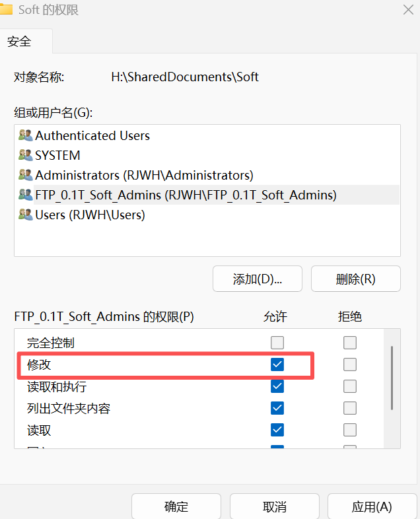
Task: Click the Administrators group icon
Action: tap(26, 175)
